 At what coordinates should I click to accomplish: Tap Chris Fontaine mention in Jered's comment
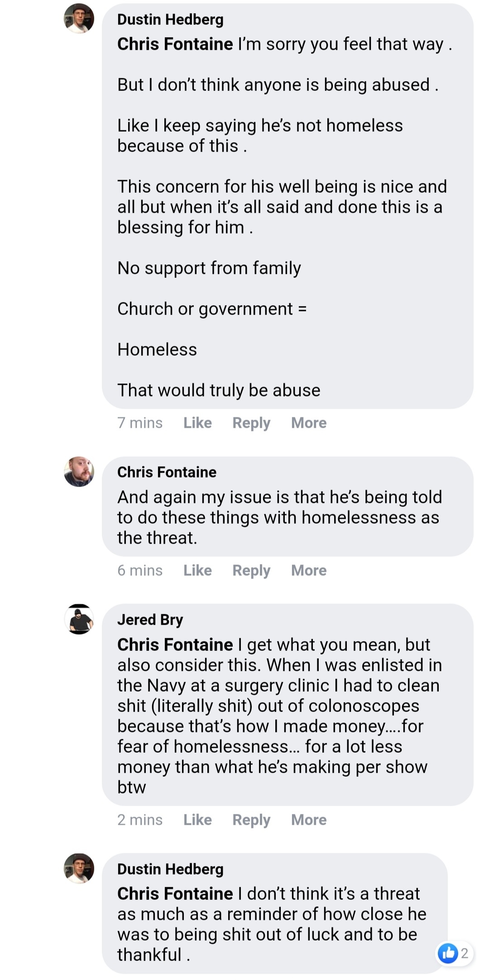click(x=175, y=645)
